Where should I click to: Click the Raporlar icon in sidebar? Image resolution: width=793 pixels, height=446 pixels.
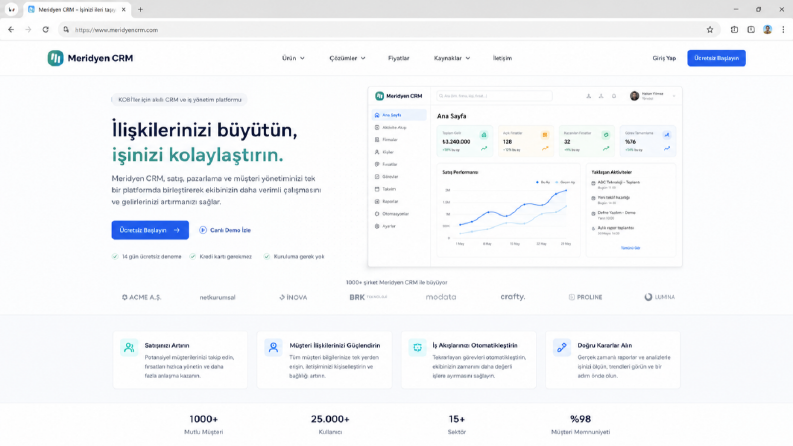click(377, 201)
